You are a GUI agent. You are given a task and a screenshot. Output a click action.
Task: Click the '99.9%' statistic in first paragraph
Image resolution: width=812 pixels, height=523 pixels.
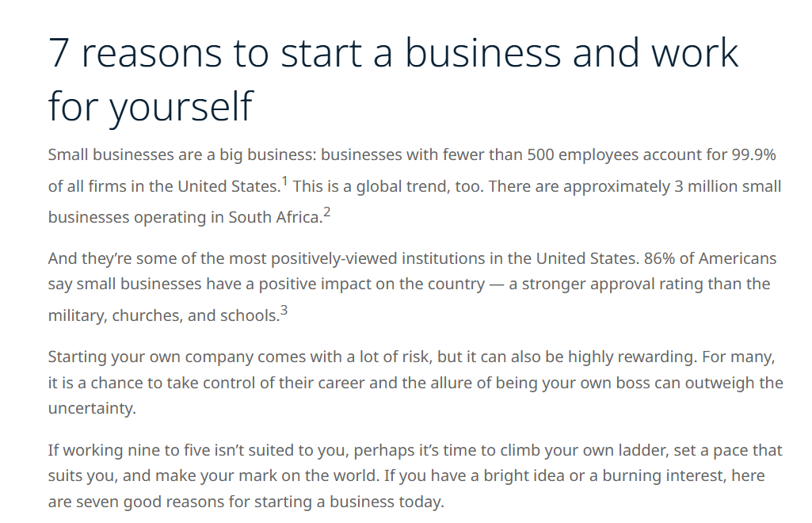tap(753, 155)
